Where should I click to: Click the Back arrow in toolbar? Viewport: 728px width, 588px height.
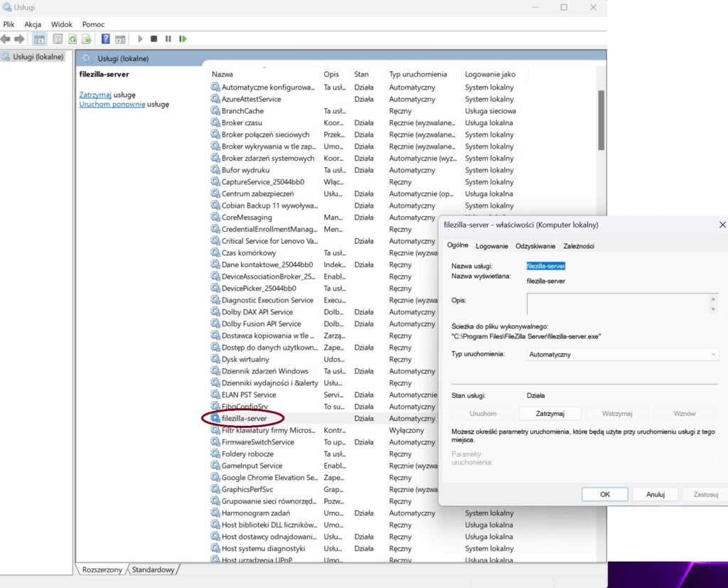click(x=6, y=39)
